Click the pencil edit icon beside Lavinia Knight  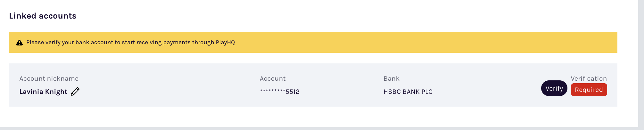tap(75, 92)
